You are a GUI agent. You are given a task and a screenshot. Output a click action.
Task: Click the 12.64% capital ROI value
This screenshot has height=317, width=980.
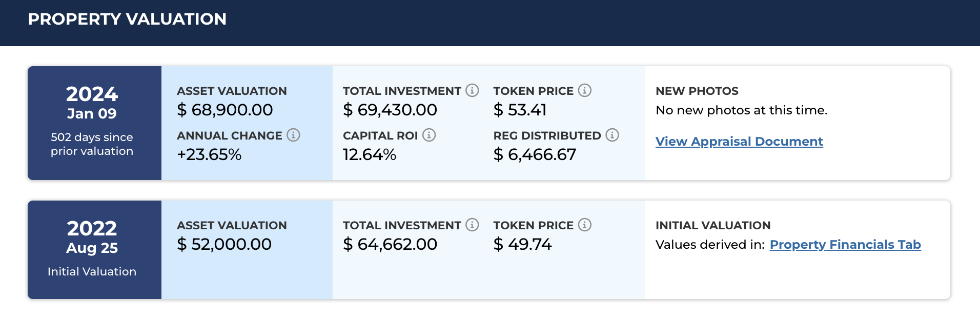coord(370,154)
